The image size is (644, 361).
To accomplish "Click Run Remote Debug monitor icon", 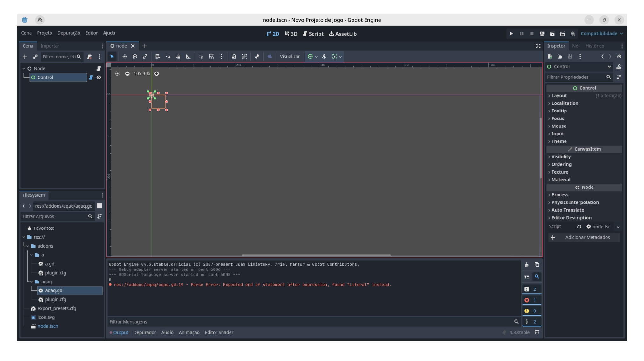I will point(542,34).
